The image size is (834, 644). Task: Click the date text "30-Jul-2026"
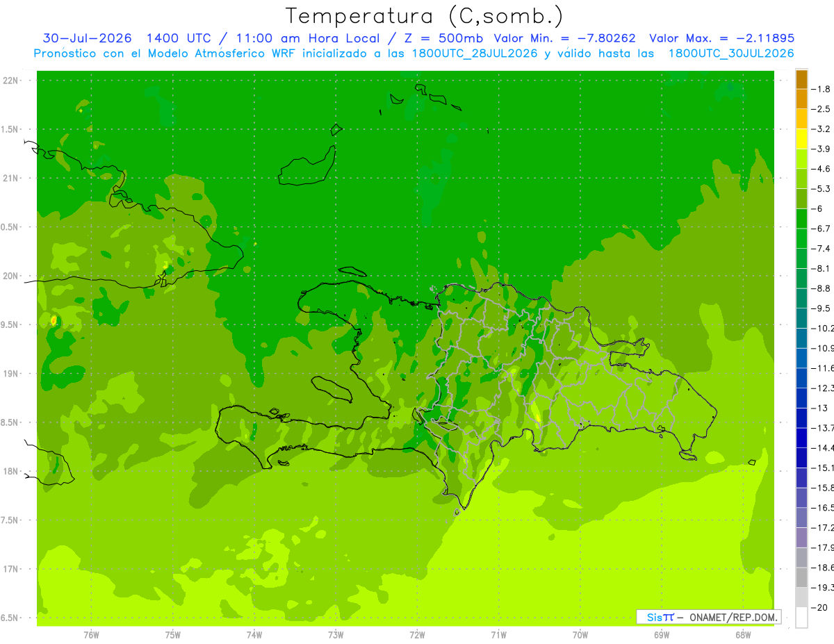click(x=87, y=38)
